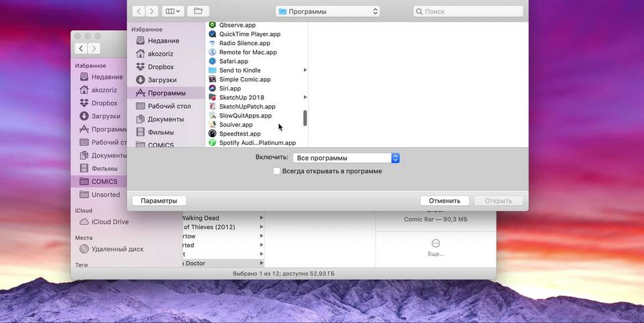The image size is (644, 323).
Task: Click the new folder icon in dialog toolbar
Action: [x=199, y=11]
